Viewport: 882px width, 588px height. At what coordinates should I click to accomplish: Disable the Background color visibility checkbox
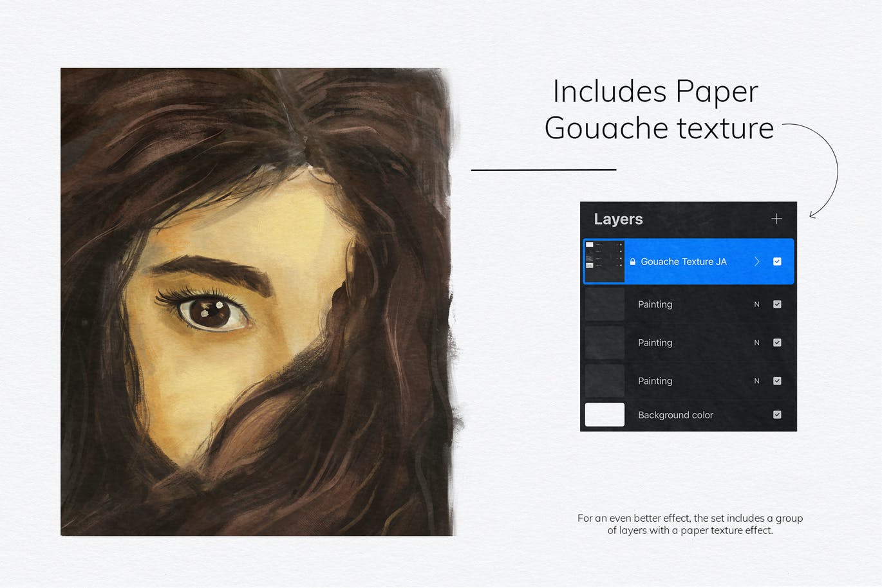777,415
